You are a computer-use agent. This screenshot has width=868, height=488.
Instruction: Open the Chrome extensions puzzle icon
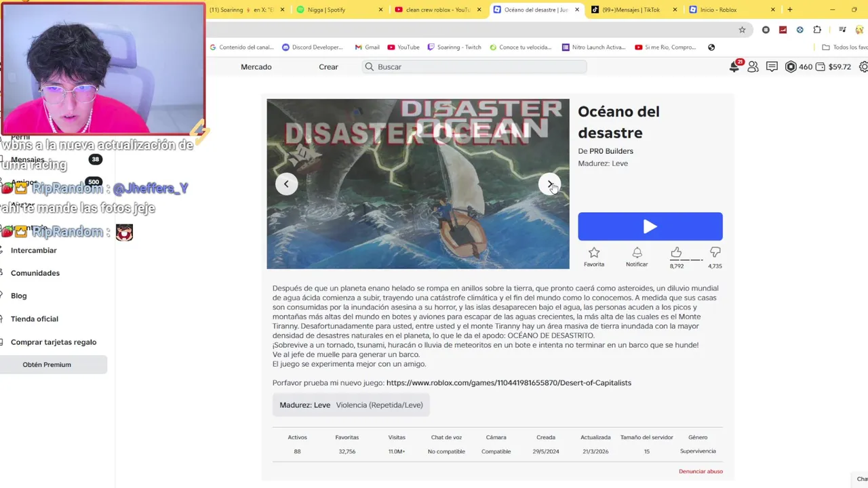(x=817, y=30)
